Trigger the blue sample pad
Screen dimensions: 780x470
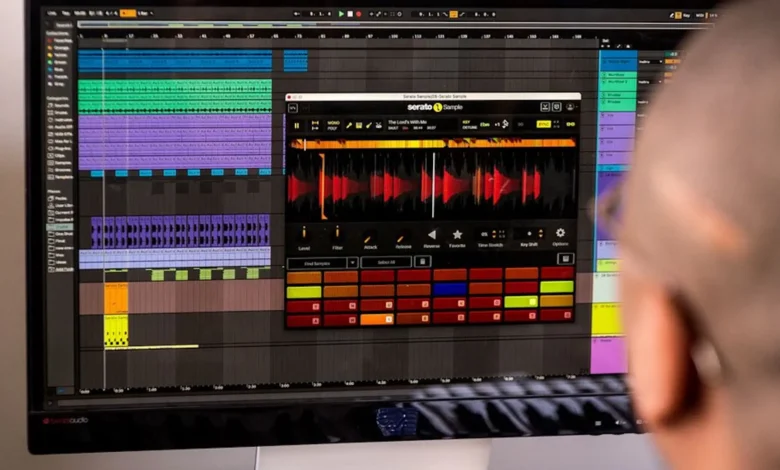(450, 289)
